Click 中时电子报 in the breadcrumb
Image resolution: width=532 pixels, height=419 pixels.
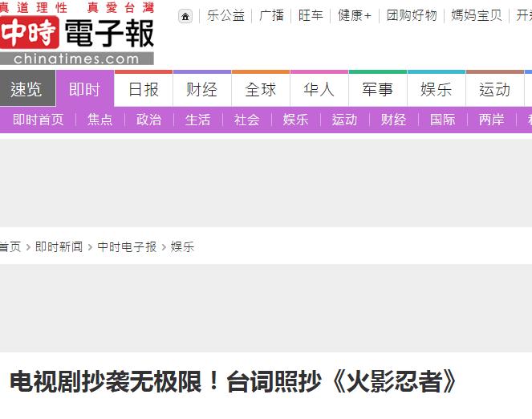coord(127,246)
